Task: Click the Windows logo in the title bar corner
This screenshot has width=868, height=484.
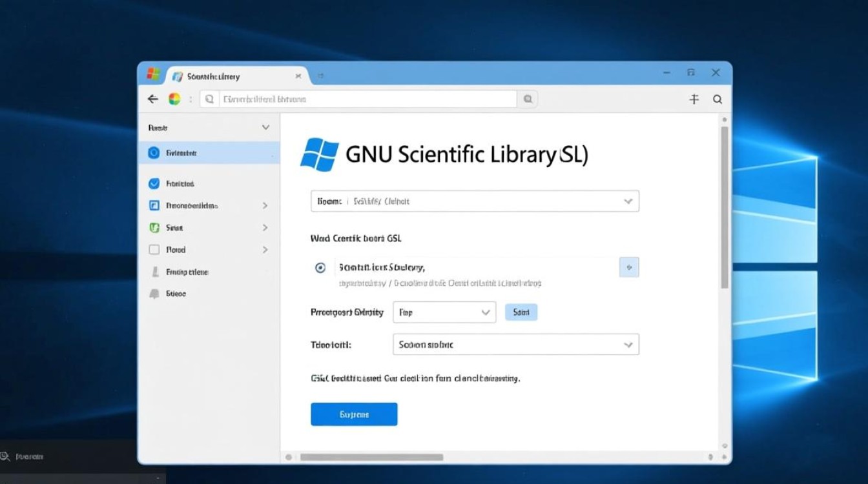Action: click(153, 74)
